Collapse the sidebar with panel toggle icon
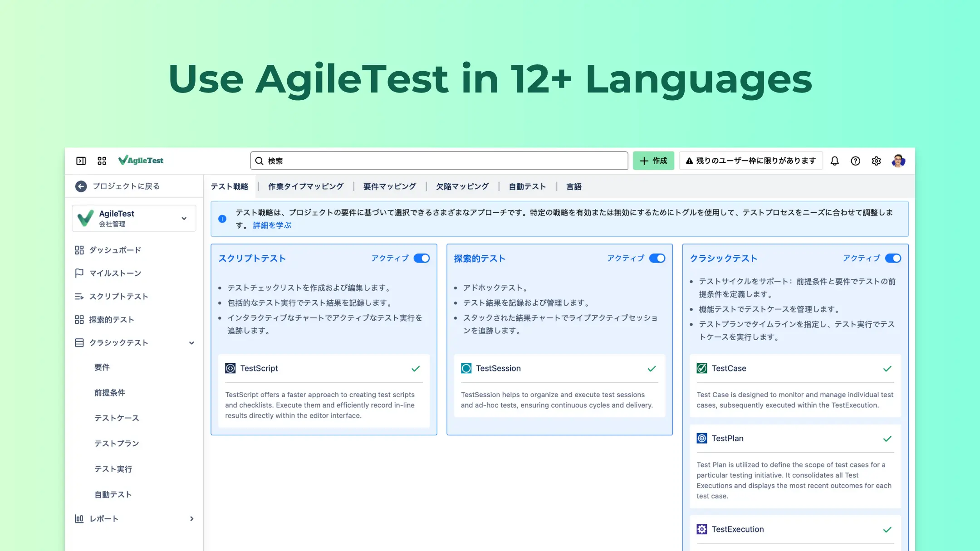Screen dimensions: 980x551 [81, 161]
